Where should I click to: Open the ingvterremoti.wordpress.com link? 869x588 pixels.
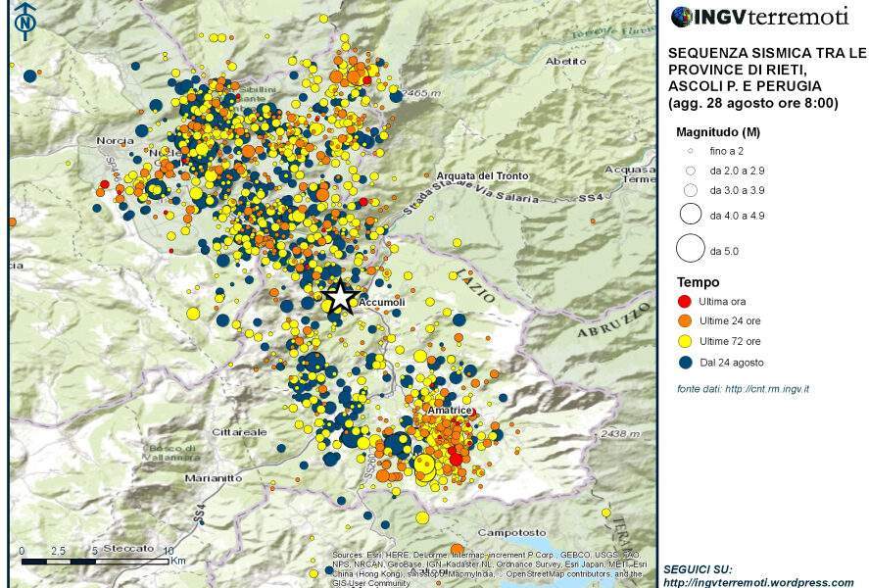[758, 582]
